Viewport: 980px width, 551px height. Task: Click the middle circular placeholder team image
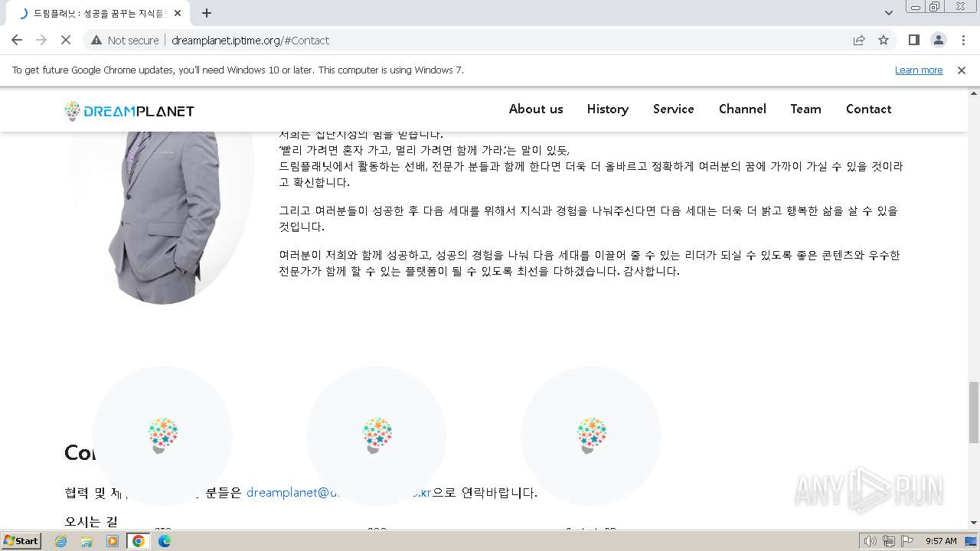pyautogui.click(x=377, y=436)
